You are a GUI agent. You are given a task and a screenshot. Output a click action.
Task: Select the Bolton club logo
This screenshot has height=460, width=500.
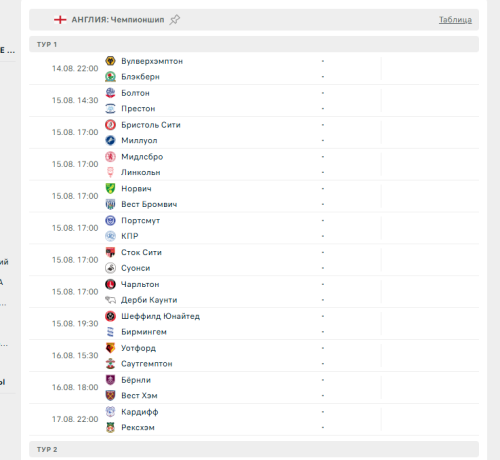110,93
